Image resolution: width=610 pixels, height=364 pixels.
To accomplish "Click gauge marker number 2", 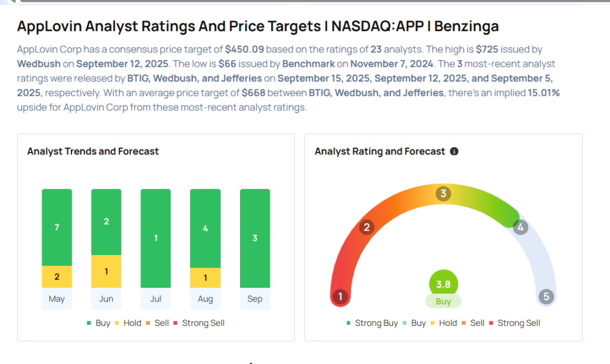I will click(x=367, y=227).
